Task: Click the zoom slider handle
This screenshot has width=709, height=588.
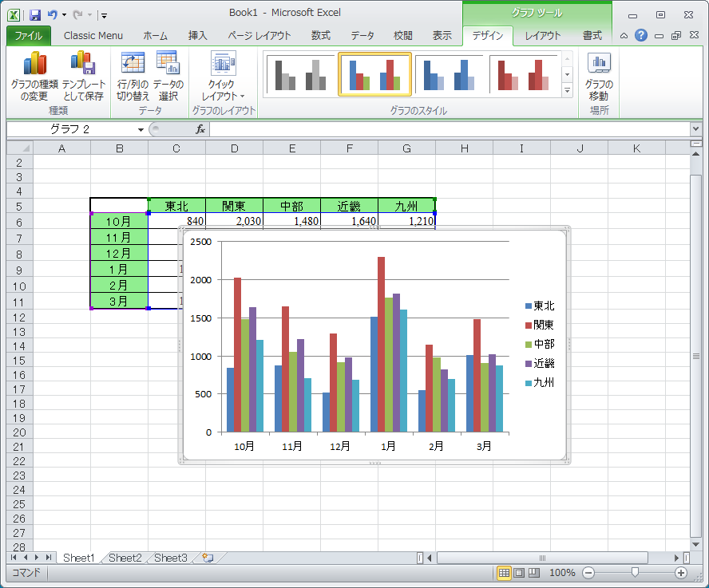Action: tap(635, 573)
